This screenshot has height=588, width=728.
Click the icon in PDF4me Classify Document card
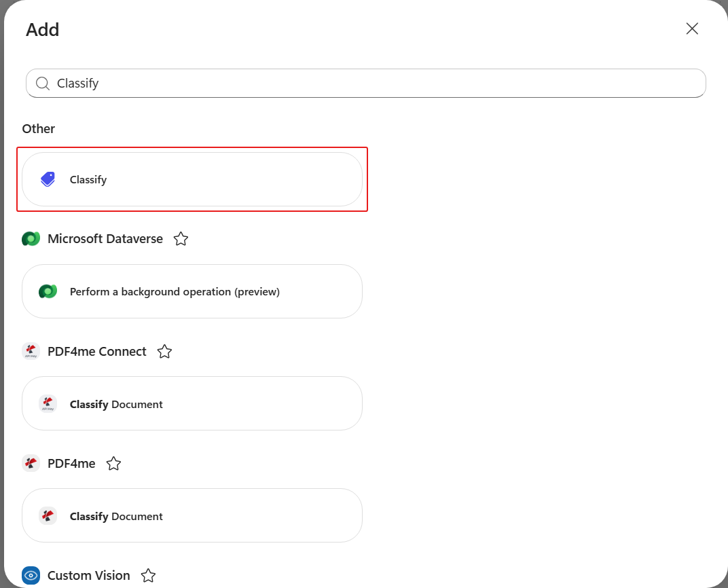(x=48, y=515)
